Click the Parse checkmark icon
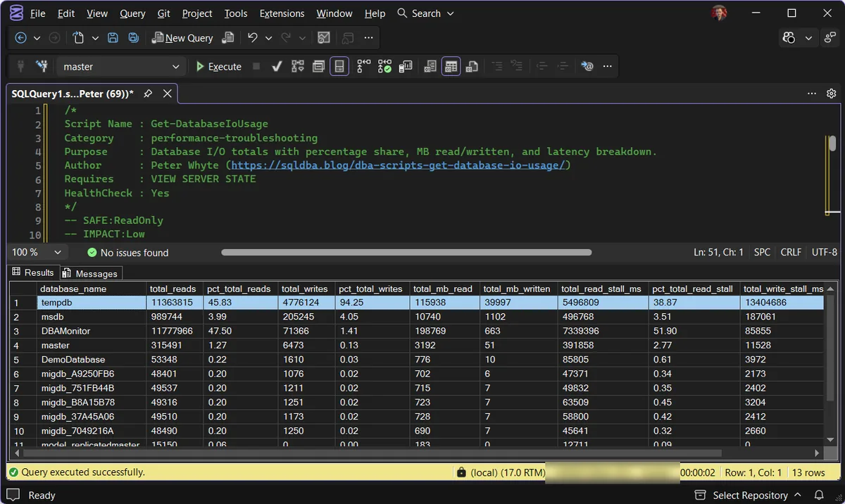The width and height of the screenshot is (845, 504). point(277,66)
